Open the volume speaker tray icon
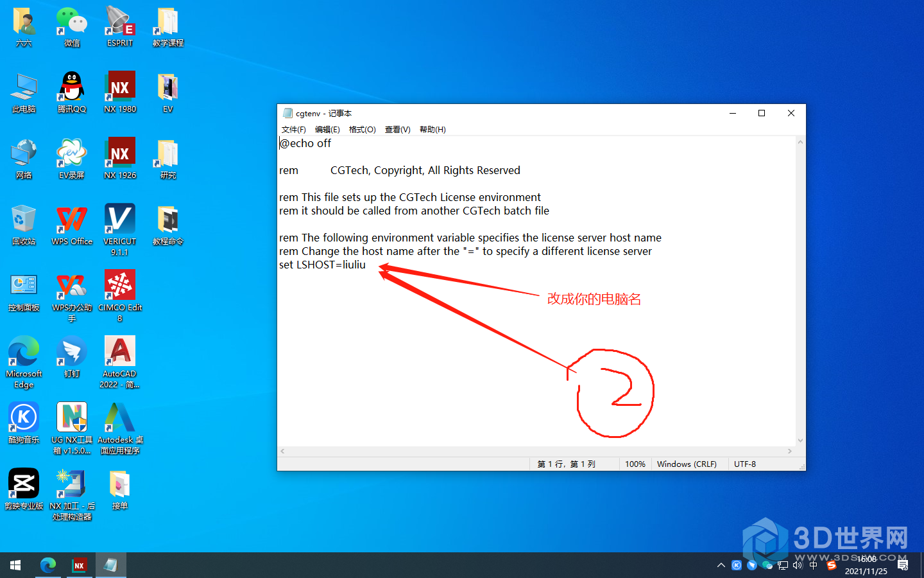The image size is (924, 578). [798, 565]
